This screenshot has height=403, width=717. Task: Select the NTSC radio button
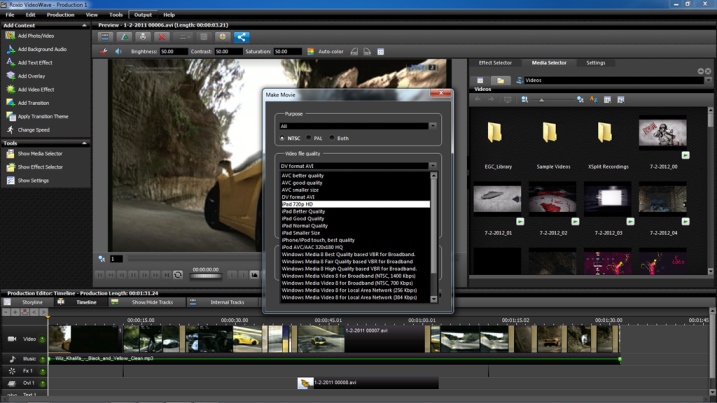(282, 138)
